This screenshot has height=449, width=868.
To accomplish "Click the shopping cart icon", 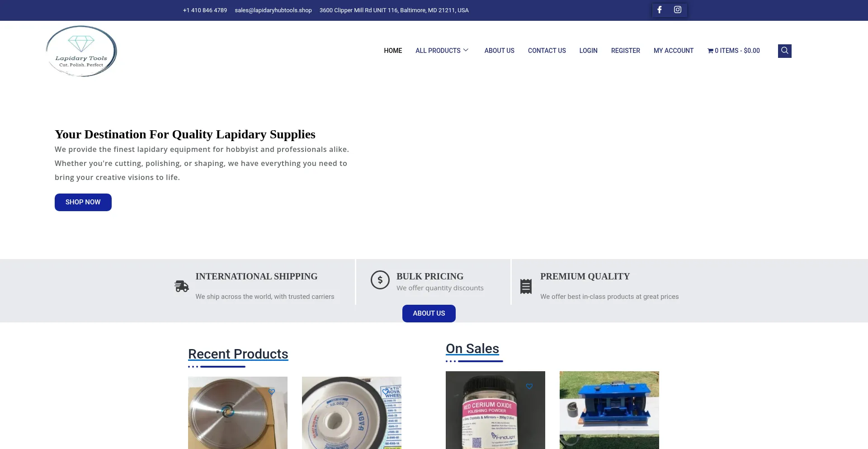I will (710, 51).
